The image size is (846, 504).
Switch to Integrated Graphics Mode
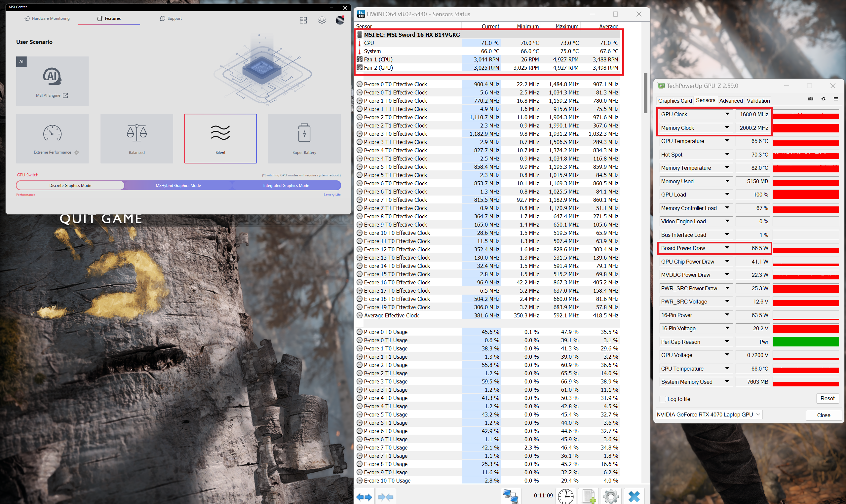tap(286, 185)
